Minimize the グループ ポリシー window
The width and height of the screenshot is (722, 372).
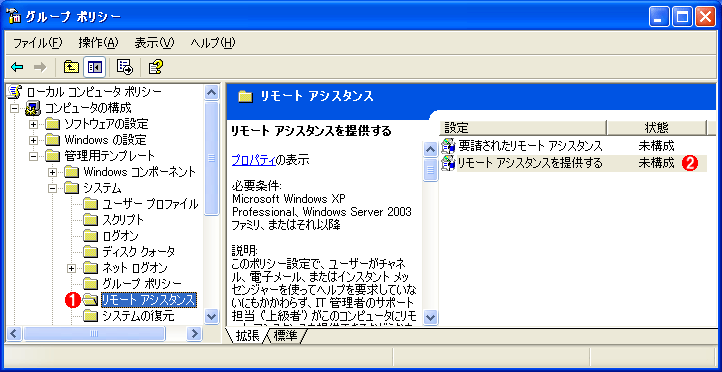pos(660,17)
